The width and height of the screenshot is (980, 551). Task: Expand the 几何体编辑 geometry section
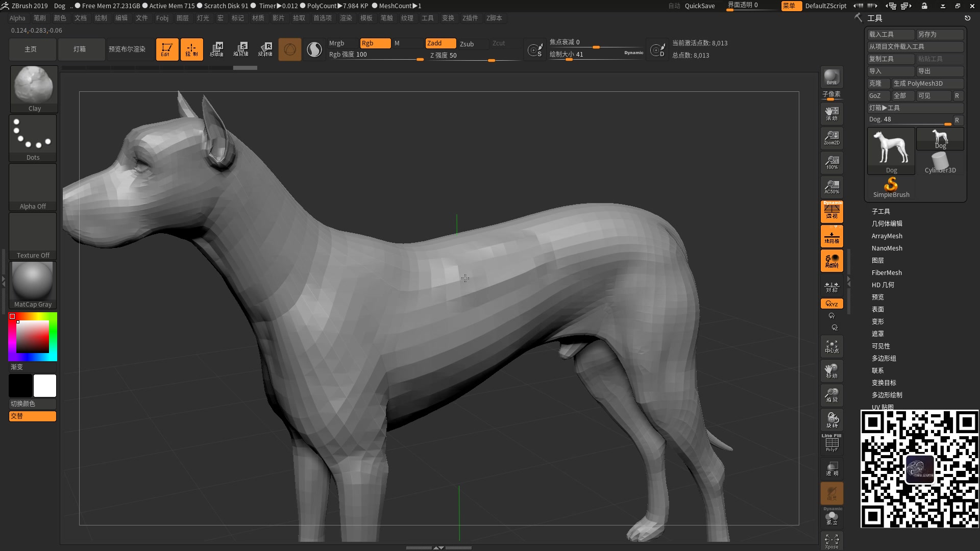tap(887, 223)
